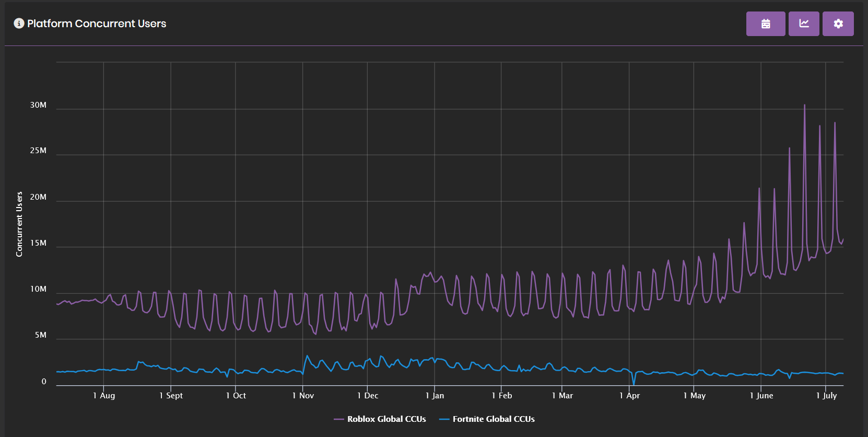The height and width of the screenshot is (437, 868).
Task: Click the 1 Dec x-axis label
Action: coord(368,396)
